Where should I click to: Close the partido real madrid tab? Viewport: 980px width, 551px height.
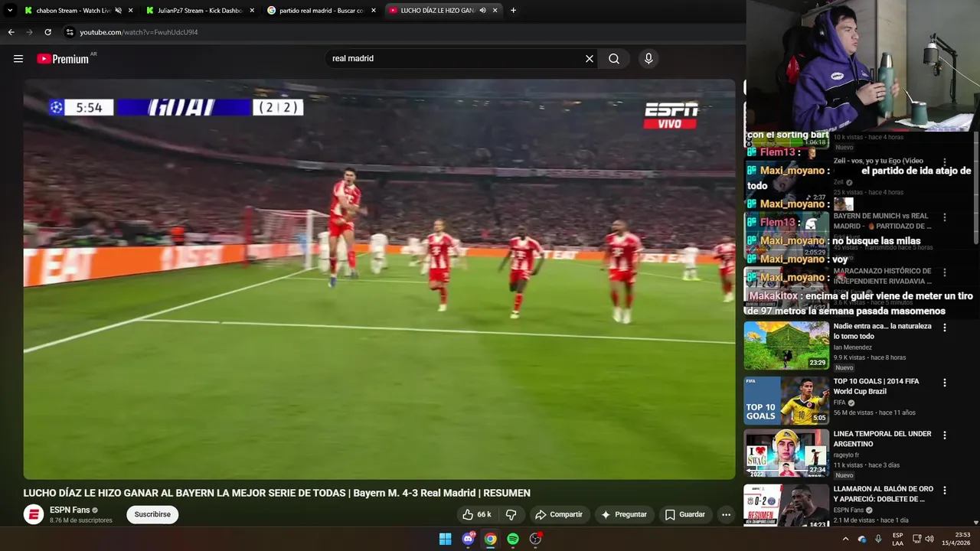point(374,11)
